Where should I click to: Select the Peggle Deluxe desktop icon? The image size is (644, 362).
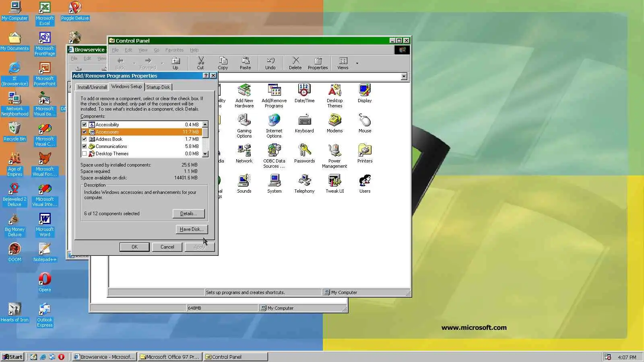point(75,11)
